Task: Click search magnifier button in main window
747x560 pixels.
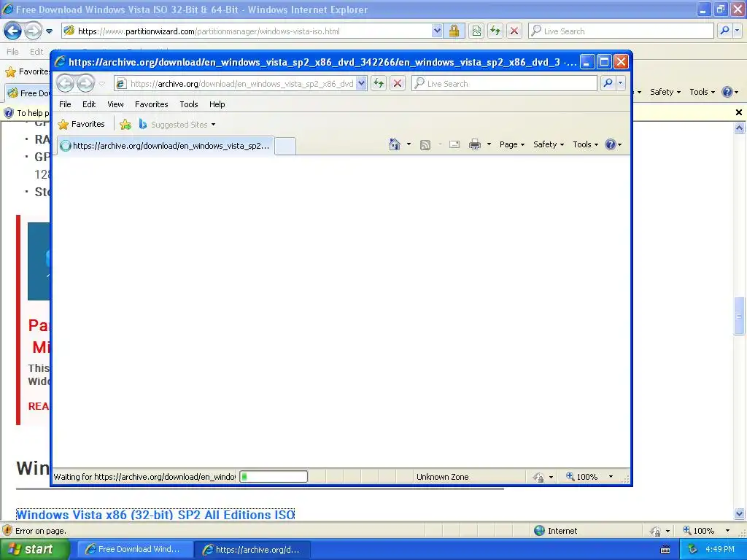Action: point(724,31)
